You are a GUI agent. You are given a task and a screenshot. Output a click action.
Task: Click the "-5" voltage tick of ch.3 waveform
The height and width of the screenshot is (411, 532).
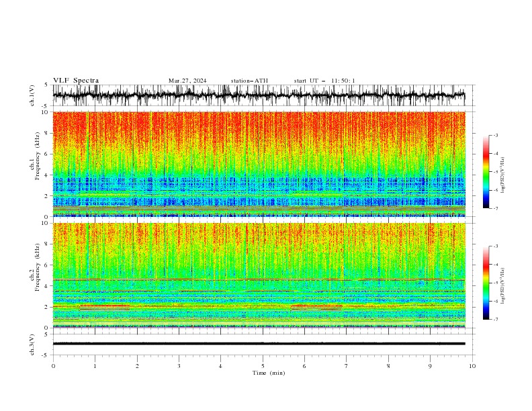point(46,355)
